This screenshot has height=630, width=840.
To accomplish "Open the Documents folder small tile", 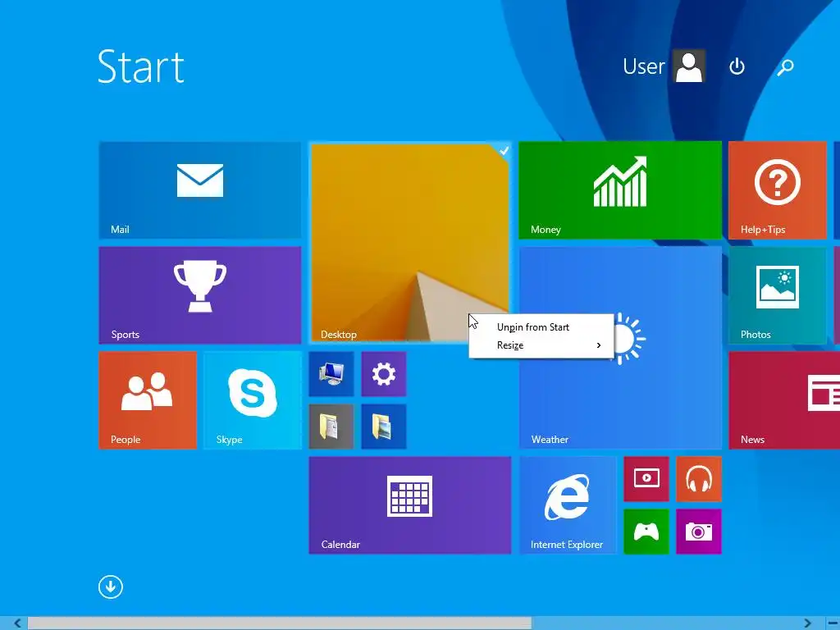I will tap(331, 426).
